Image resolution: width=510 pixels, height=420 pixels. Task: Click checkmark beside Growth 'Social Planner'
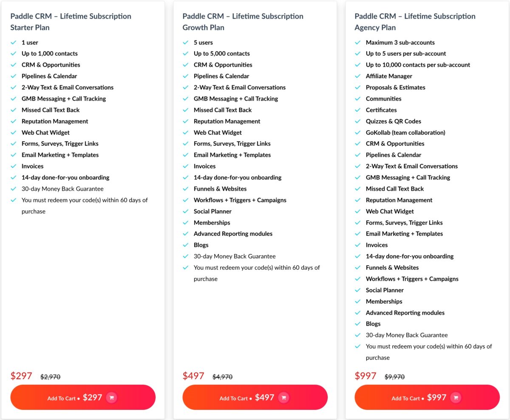tap(186, 211)
